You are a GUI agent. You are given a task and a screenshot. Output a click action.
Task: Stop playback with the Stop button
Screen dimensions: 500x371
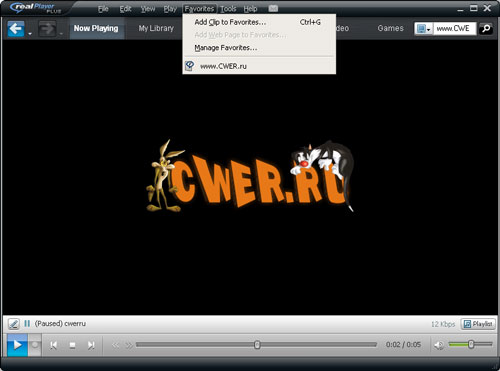coord(72,345)
